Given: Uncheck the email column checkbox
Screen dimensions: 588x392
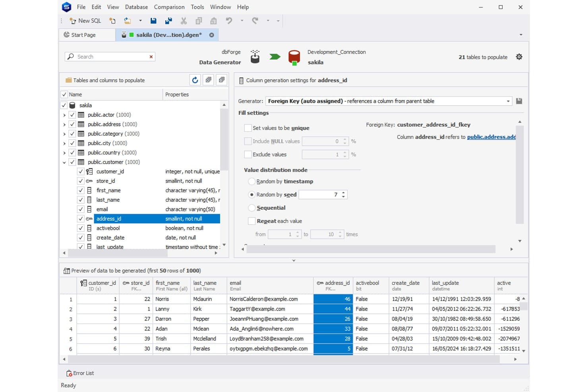Looking at the screenshot, I should [x=81, y=209].
